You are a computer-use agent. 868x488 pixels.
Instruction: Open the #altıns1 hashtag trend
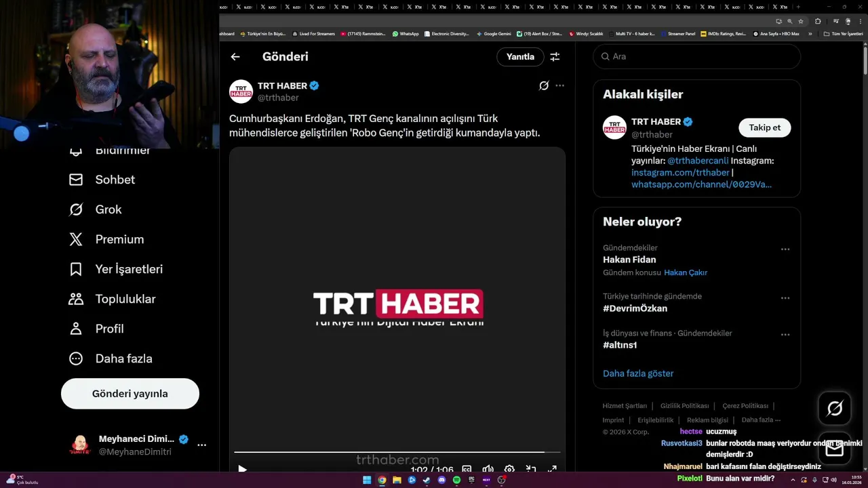(x=620, y=345)
